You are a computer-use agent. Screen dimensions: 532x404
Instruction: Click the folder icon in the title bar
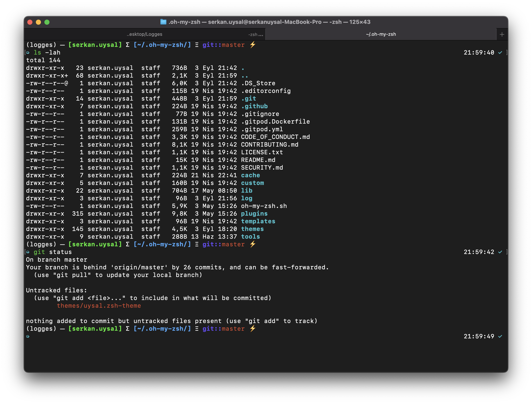[x=163, y=22]
